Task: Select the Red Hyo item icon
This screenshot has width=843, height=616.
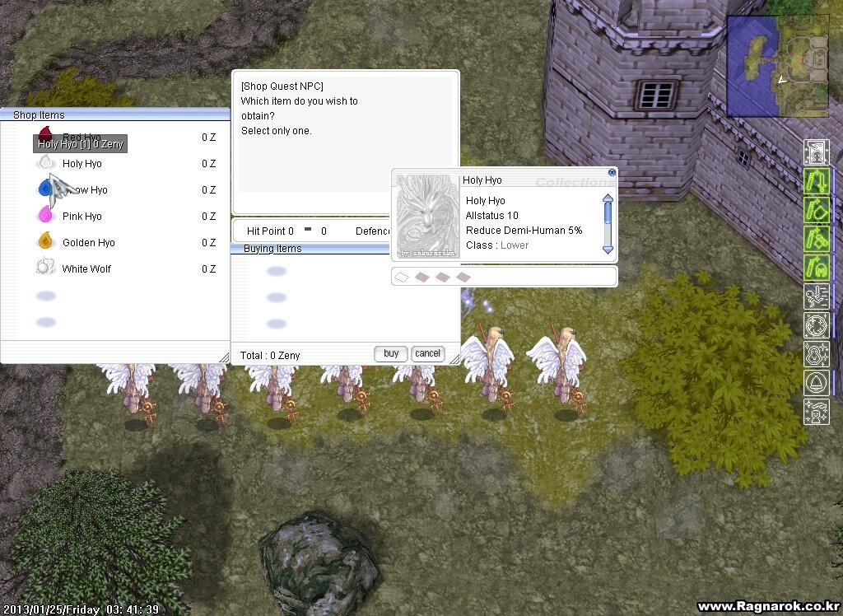Action: [46, 133]
